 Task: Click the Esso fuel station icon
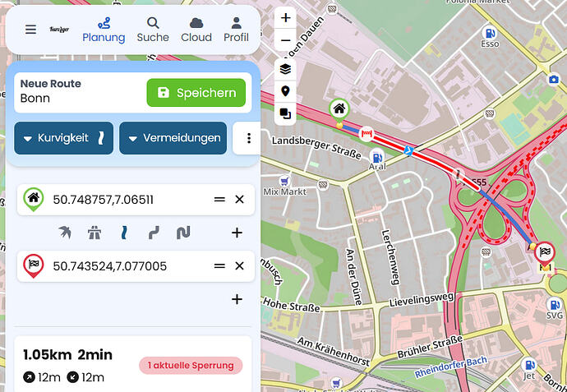pyautogui.click(x=490, y=33)
